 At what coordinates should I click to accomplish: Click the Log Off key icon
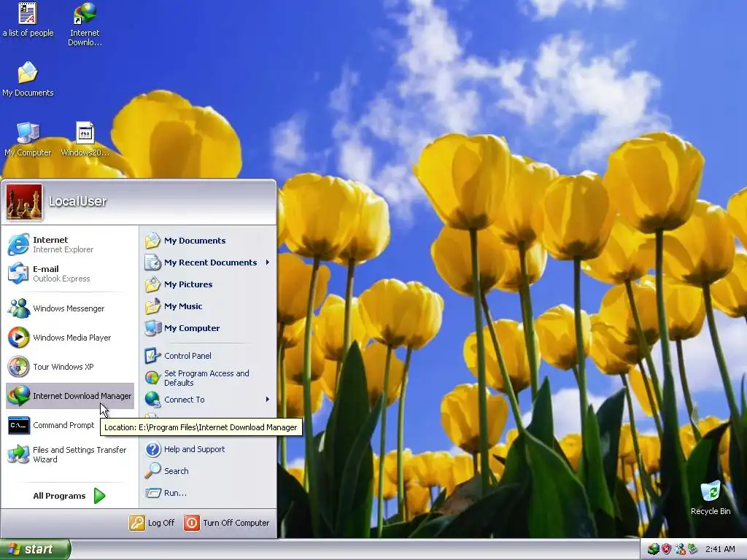136,523
